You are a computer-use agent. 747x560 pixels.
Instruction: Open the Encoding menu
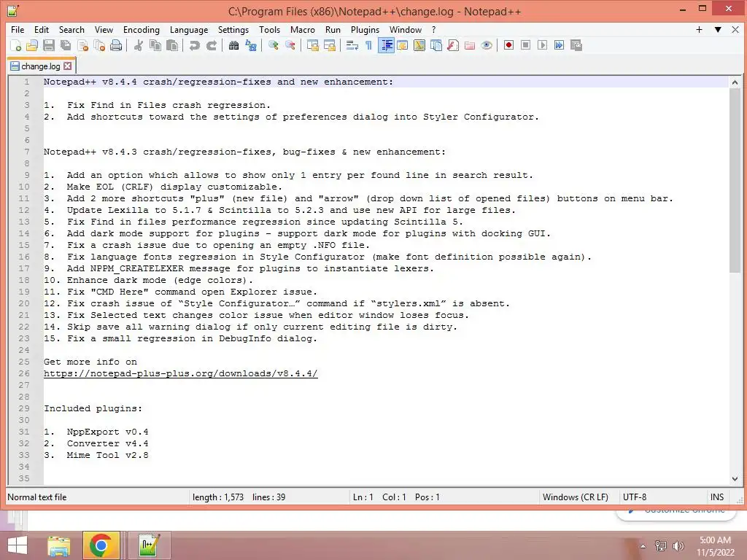tap(142, 29)
